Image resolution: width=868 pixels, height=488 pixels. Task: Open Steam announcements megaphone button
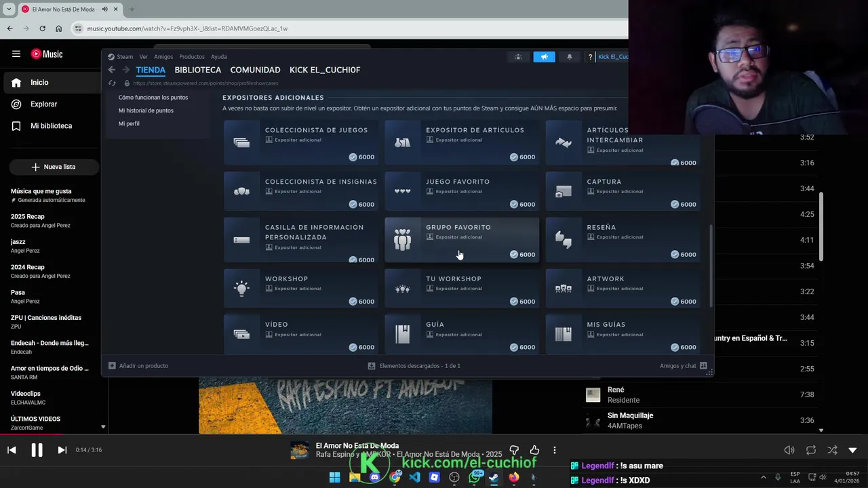pos(544,57)
